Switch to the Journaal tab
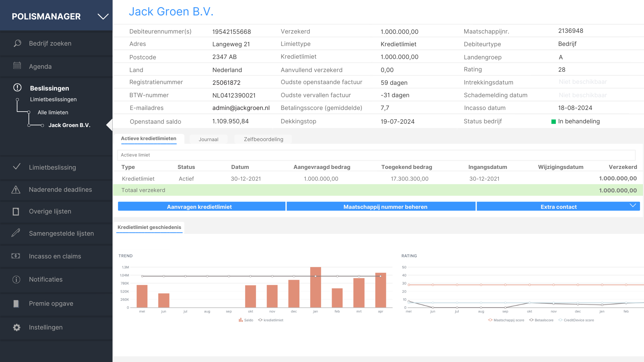The width and height of the screenshot is (644, 362). [208, 139]
